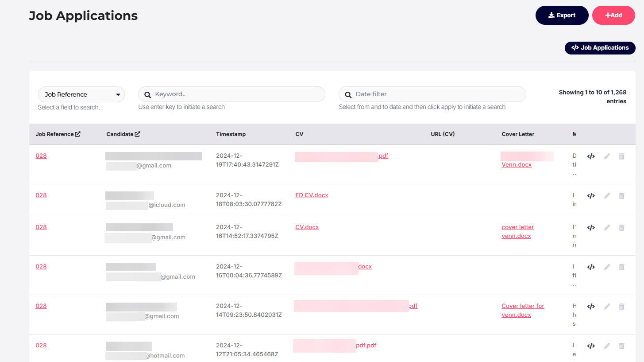This screenshot has width=644, height=362.
Task: View code for the CV.docx row
Action: (590, 228)
